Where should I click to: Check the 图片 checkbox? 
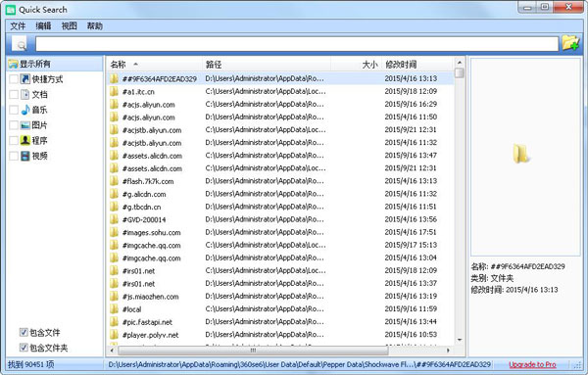(x=14, y=125)
